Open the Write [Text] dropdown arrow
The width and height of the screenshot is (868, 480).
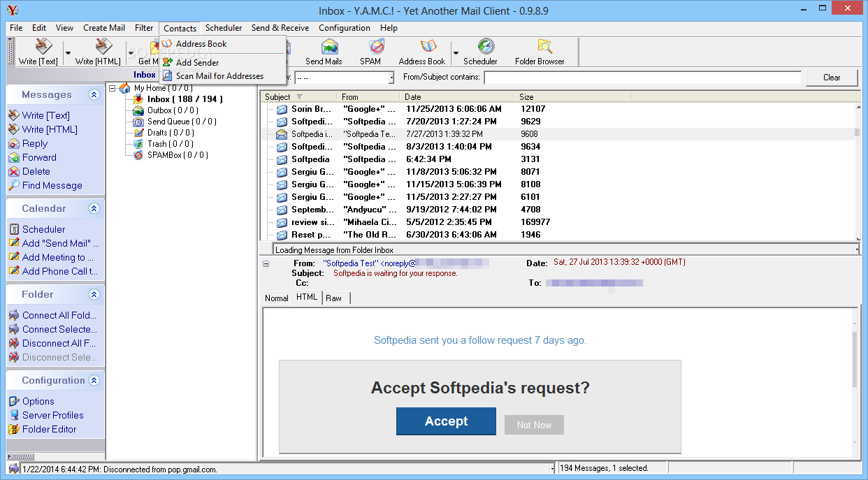pos(68,52)
